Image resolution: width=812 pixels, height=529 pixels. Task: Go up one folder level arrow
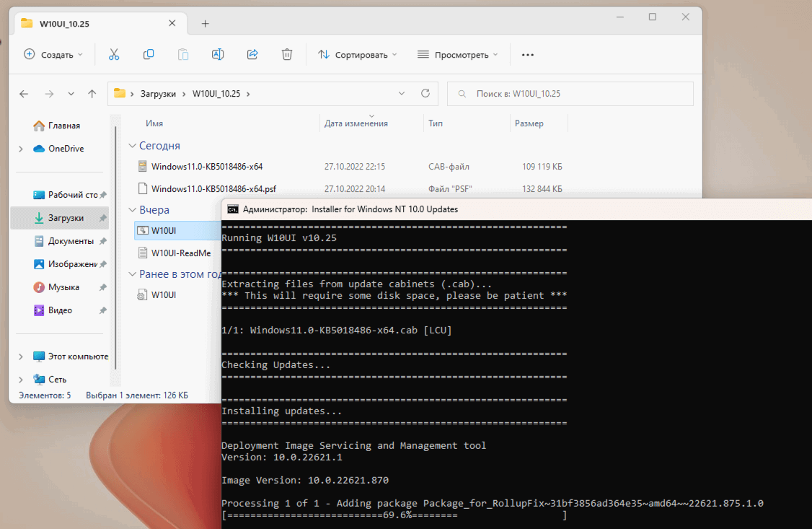click(92, 94)
